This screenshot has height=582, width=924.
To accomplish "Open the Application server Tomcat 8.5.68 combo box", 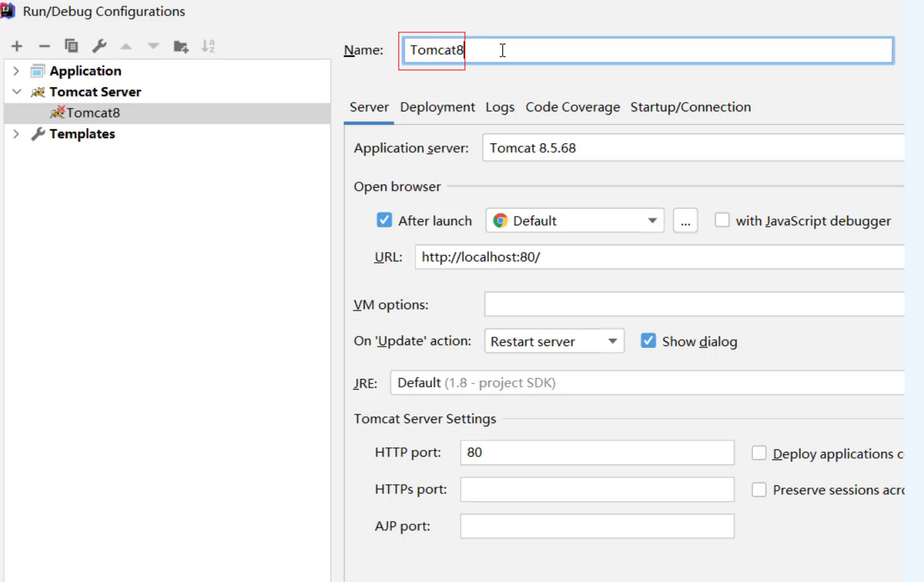I will coord(693,148).
